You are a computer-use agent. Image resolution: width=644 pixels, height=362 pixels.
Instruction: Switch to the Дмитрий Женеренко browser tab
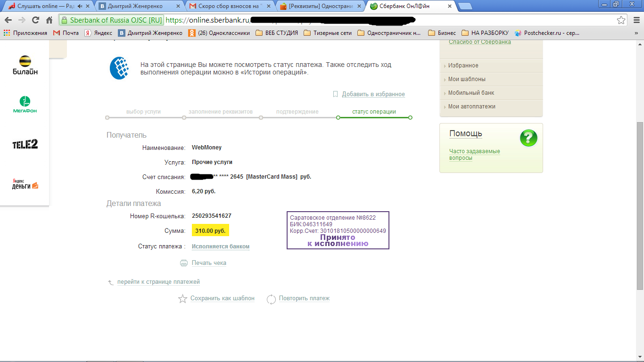pos(139,7)
